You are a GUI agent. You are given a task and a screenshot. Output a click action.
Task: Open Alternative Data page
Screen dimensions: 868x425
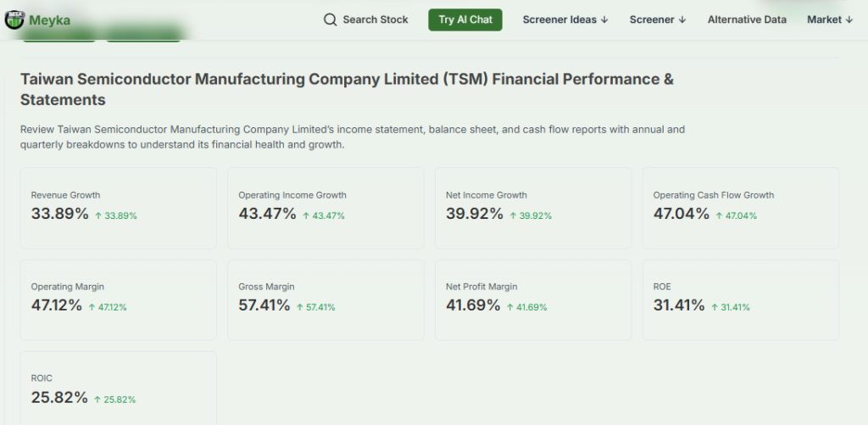pos(747,20)
